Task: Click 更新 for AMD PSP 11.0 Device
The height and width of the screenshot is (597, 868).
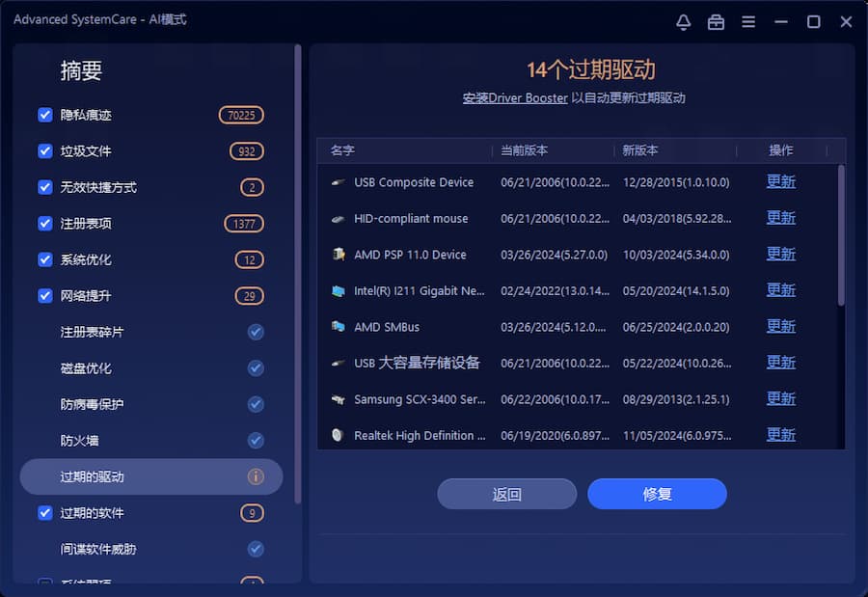Action: (780, 255)
